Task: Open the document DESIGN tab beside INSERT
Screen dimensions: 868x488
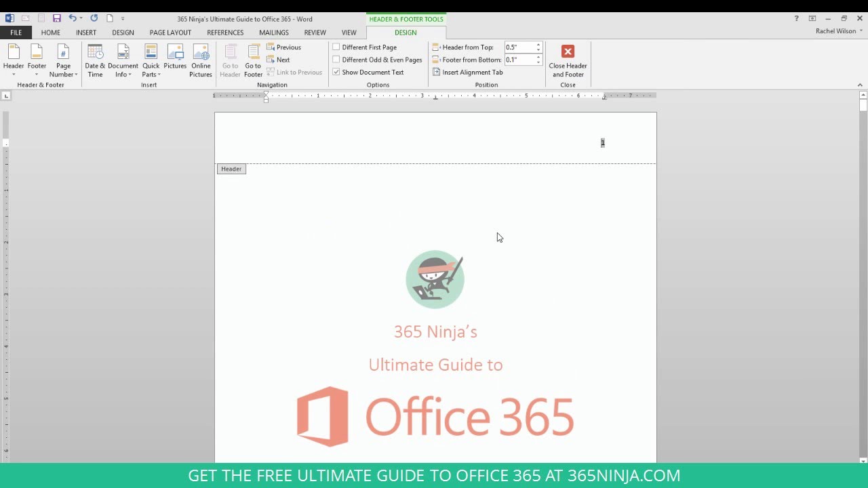Action: [123, 33]
